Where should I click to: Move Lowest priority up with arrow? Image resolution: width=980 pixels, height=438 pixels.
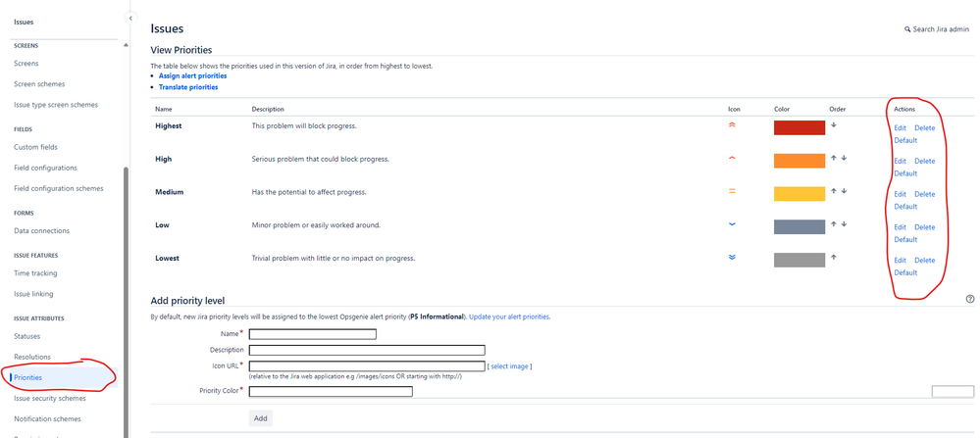(x=834, y=257)
